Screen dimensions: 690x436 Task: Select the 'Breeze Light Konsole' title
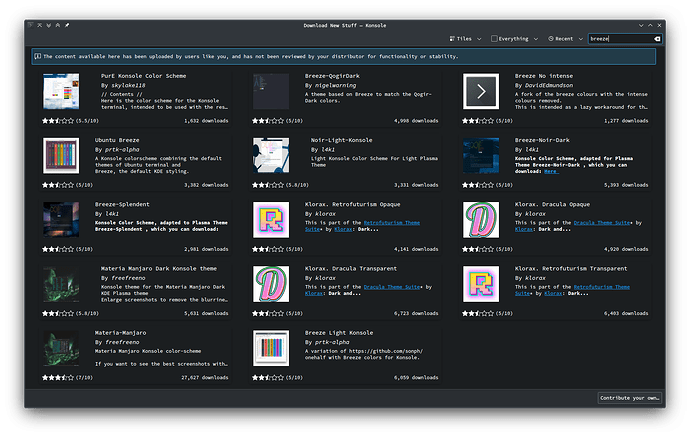(x=339, y=333)
